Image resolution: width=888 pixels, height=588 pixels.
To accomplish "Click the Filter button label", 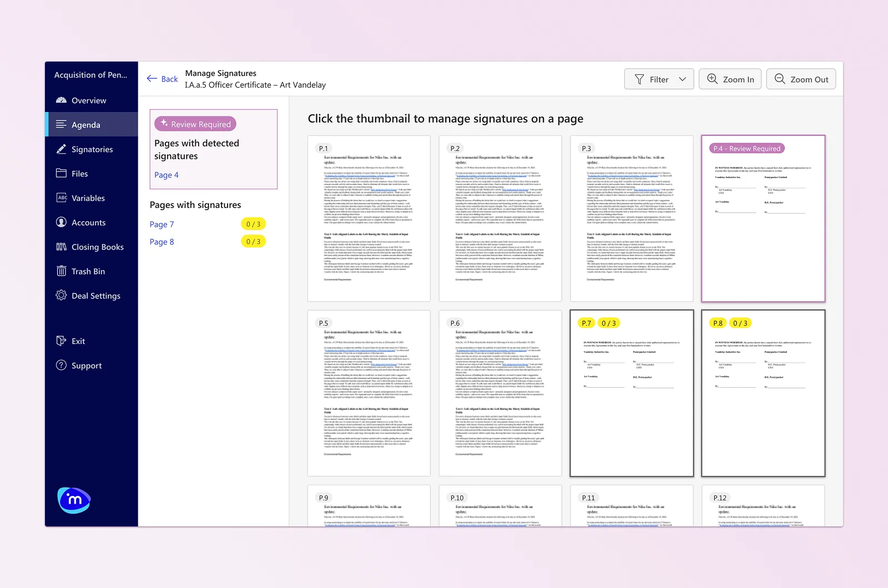I will click(x=659, y=79).
